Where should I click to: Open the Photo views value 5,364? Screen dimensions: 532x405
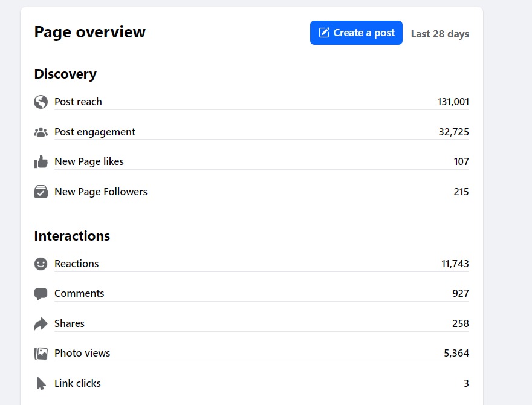[456, 354]
